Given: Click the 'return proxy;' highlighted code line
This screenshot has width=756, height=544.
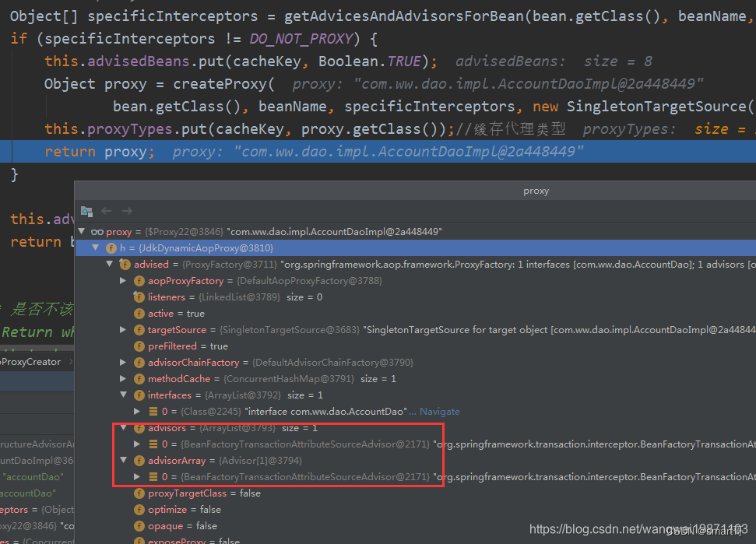Looking at the screenshot, I should (x=378, y=152).
